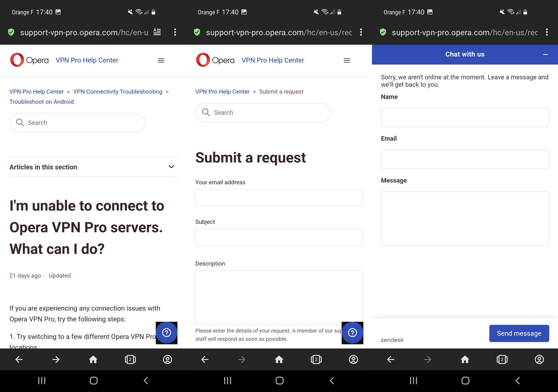
Task: Tap the Submit a request breadcrumb text
Action: pos(281,91)
